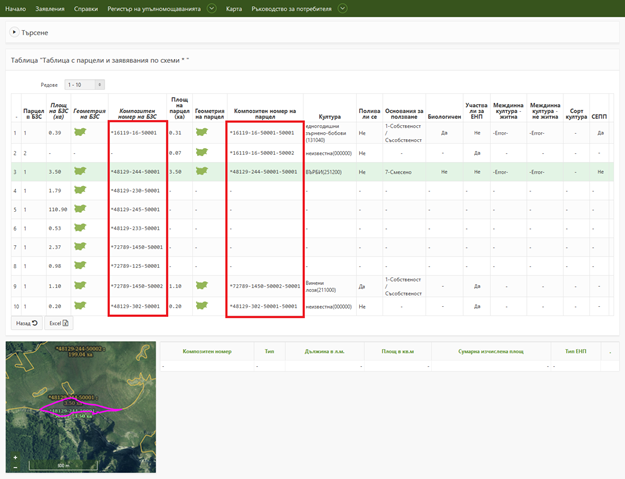Viewport: 625px width, 479px height.
Task: Select cell *16119-16-50001 in БЗС column
Action: (x=134, y=133)
